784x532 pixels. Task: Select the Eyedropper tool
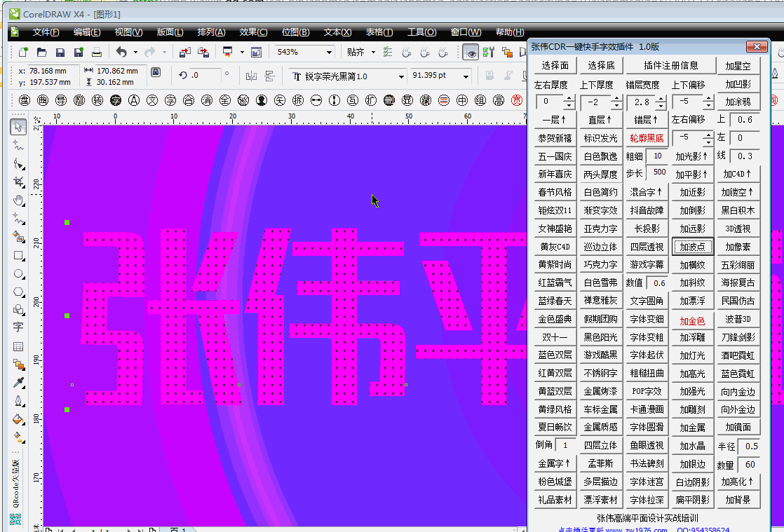coord(18,383)
